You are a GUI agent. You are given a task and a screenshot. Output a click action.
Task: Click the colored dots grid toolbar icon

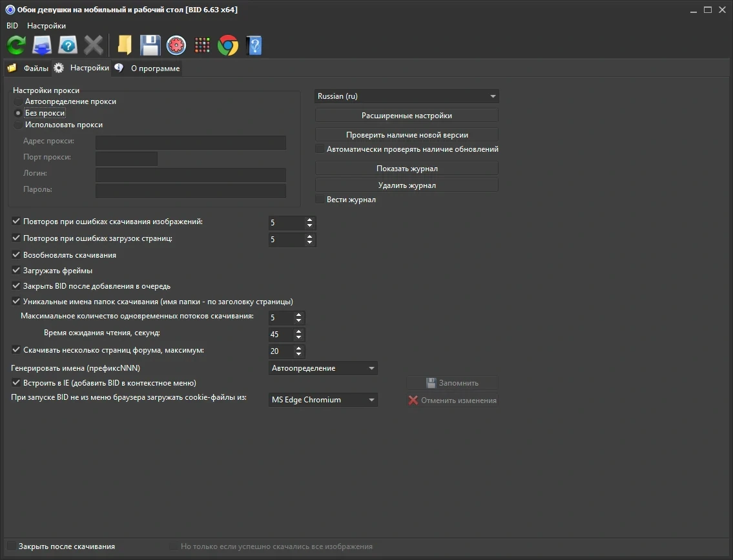point(202,45)
